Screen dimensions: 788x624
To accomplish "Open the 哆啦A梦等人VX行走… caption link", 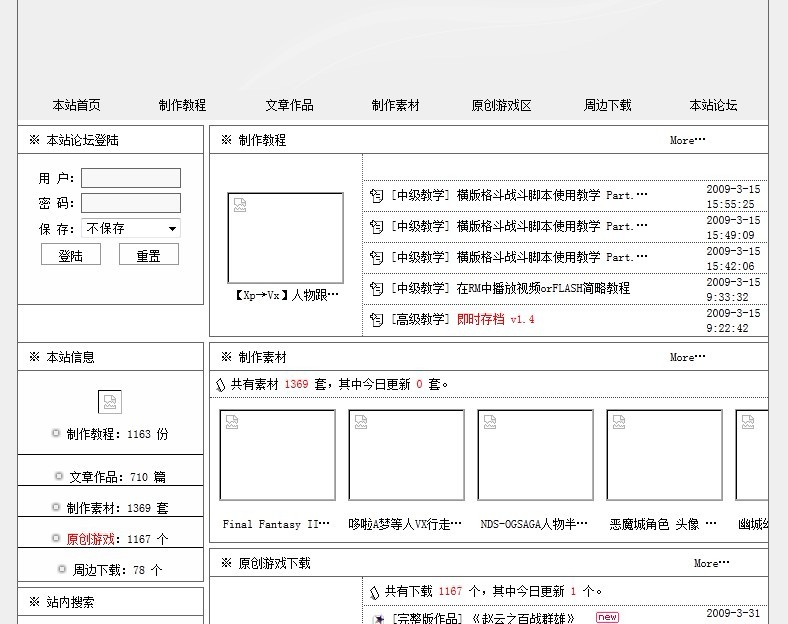I will pyautogui.click(x=405, y=525).
